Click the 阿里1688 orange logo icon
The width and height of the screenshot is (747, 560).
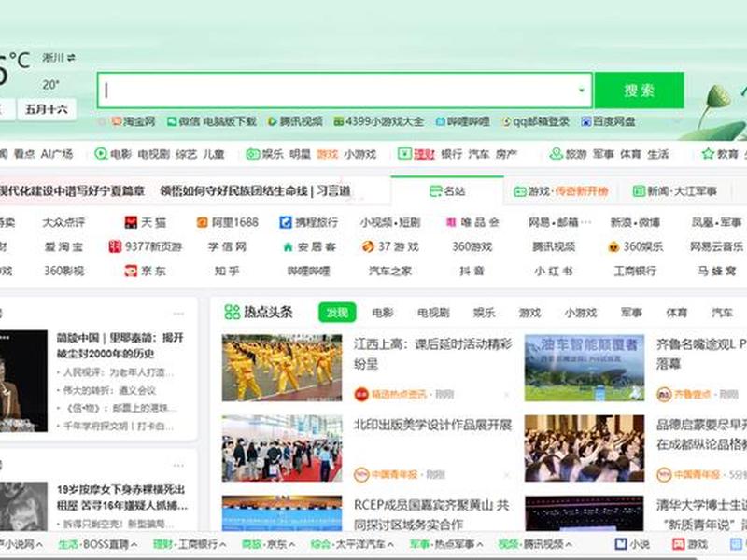[202, 222]
